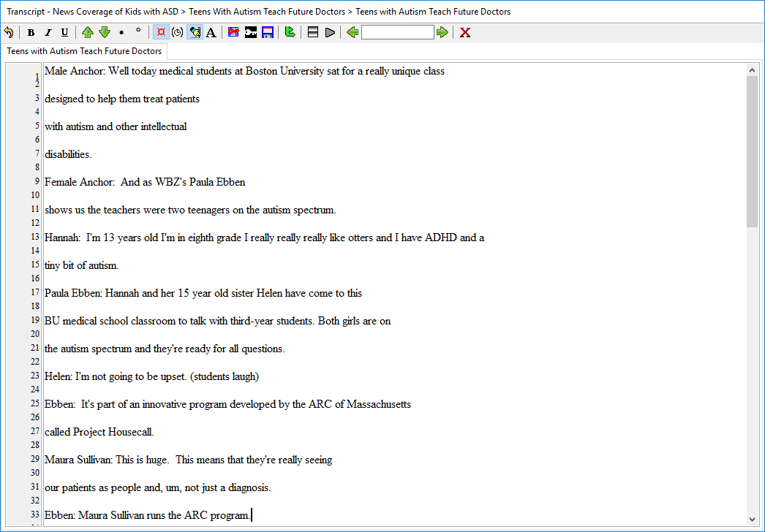Click the font format 'A' icon
Screen dimensions: 765x532
click(210, 31)
